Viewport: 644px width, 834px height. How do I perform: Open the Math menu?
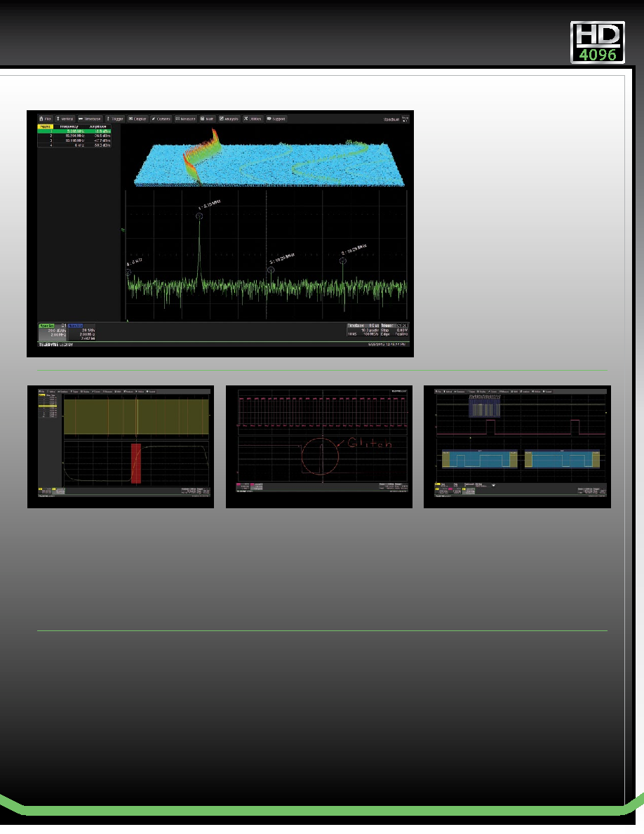pyautogui.click(x=207, y=119)
